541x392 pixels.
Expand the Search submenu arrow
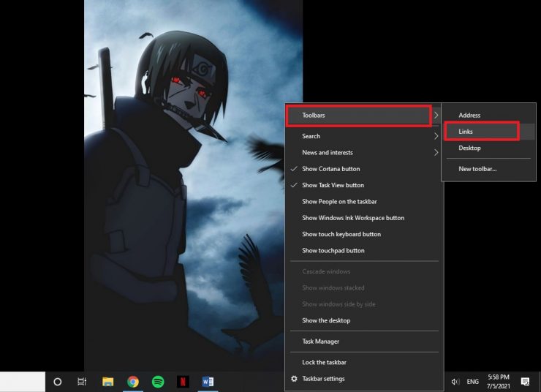click(436, 136)
